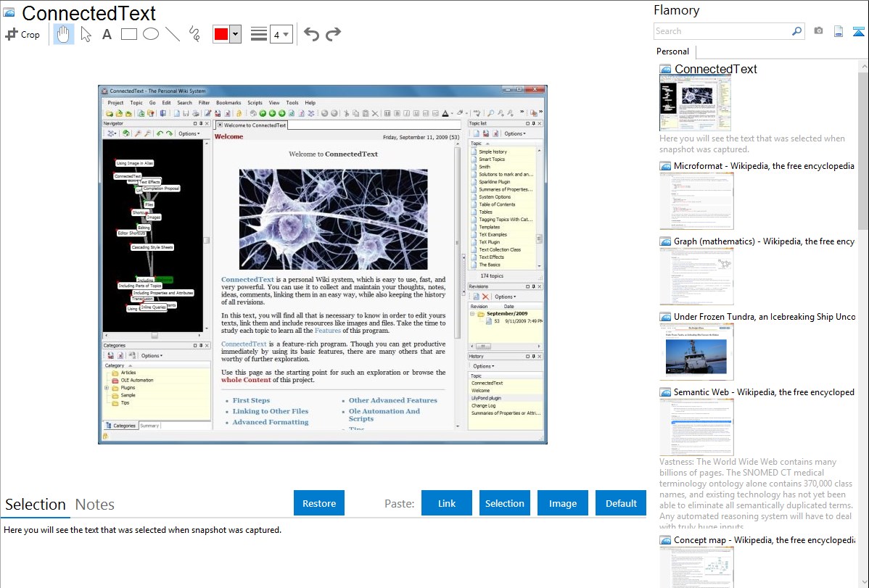
Task: Open Categories Options dropdown in ConnectedText screenshot
Action: 152,356
